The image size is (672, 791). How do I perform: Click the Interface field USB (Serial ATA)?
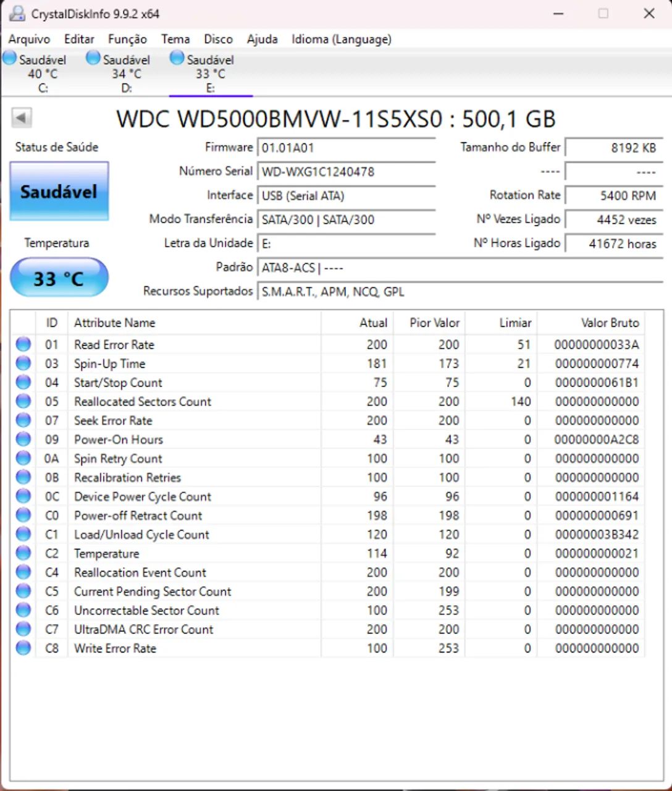click(x=346, y=196)
